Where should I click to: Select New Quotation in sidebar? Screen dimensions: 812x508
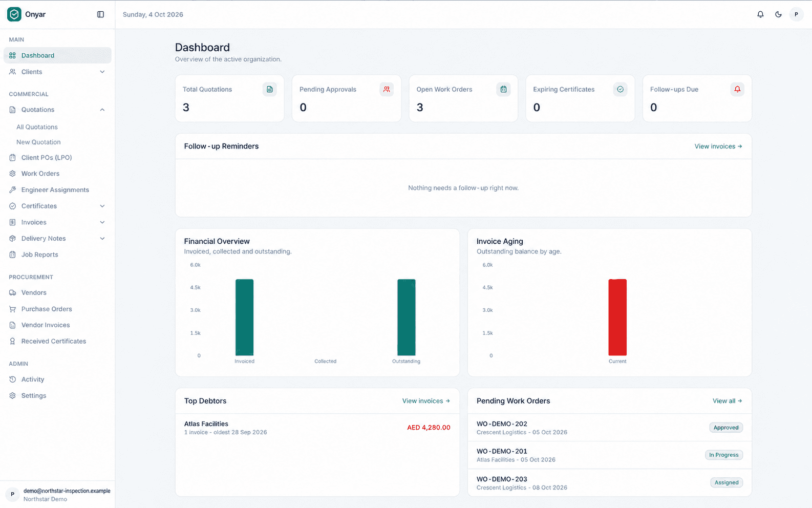click(x=38, y=142)
